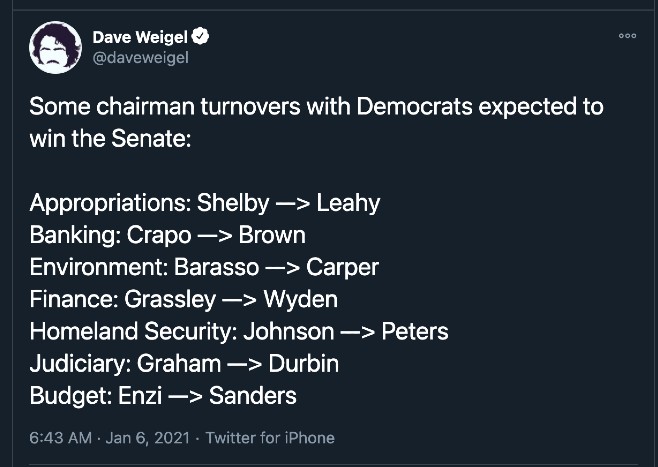This screenshot has height=467, width=658.
Task: Click the line starting 'Some chairman turnovers'
Action: [316, 107]
